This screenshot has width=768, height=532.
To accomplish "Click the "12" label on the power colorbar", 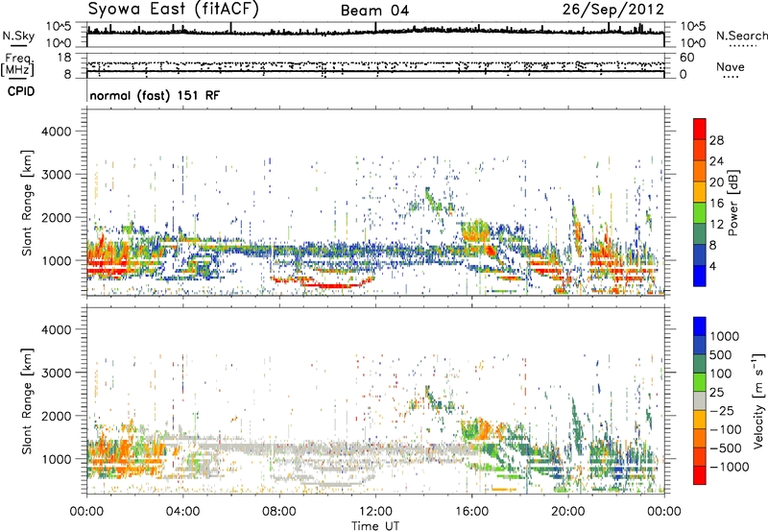I will pyautogui.click(x=716, y=225).
